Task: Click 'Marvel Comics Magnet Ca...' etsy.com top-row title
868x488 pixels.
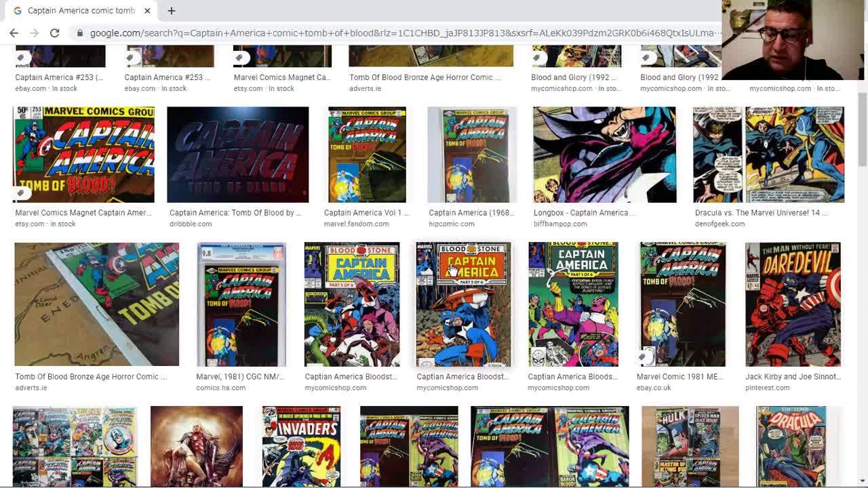Action: tap(281, 77)
